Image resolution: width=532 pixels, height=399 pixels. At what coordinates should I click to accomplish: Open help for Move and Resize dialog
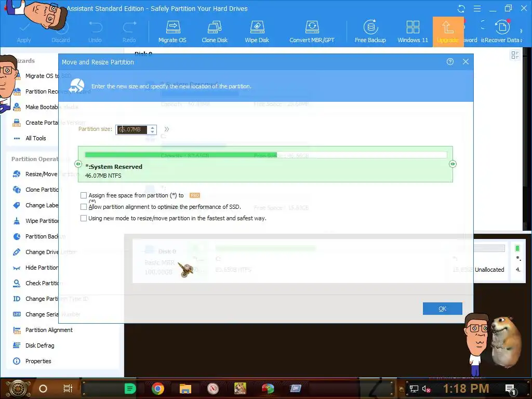click(x=450, y=61)
